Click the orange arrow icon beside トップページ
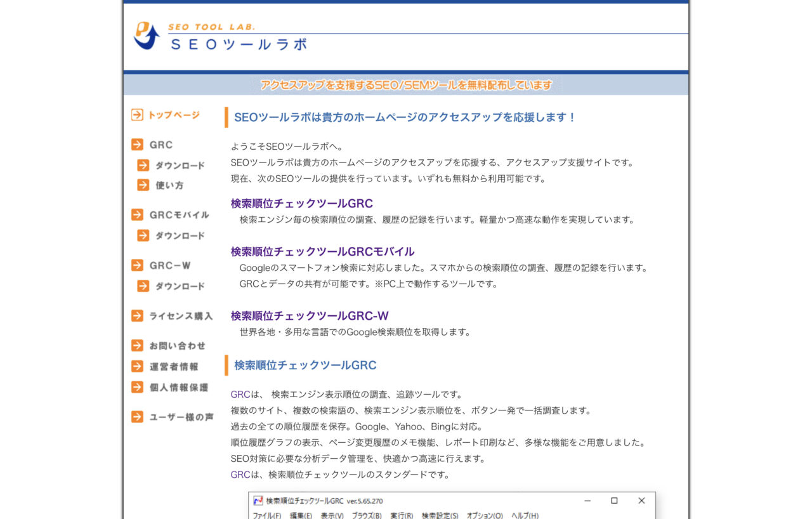 (136, 115)
